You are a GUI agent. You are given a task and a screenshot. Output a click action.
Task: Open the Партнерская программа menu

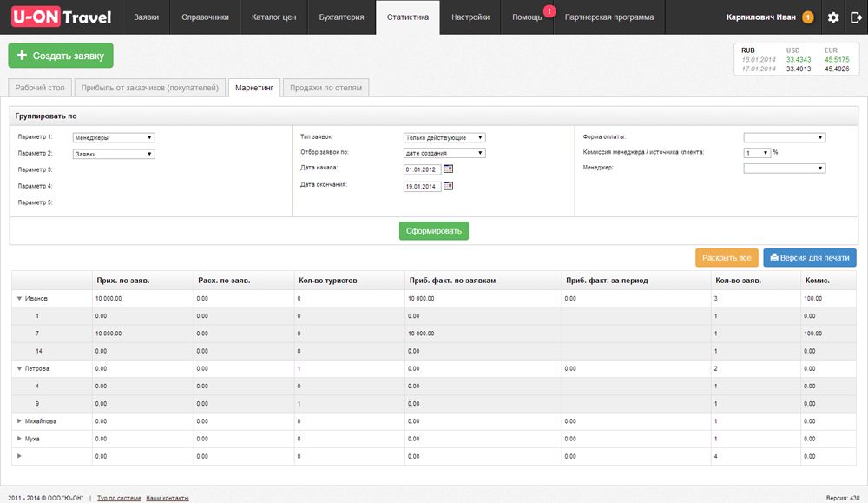(x=609, y=17)
